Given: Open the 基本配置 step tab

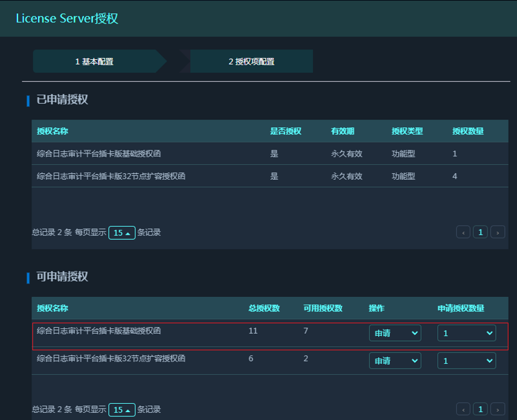Looking at the screenshot, I should click(94, 62).
